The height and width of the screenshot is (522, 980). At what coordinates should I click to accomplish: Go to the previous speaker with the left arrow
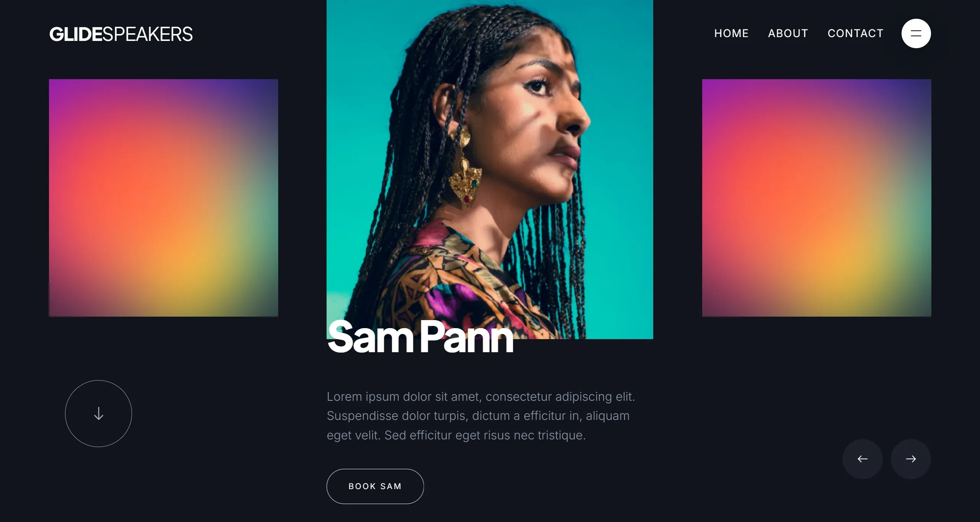[x=863, y=459]
